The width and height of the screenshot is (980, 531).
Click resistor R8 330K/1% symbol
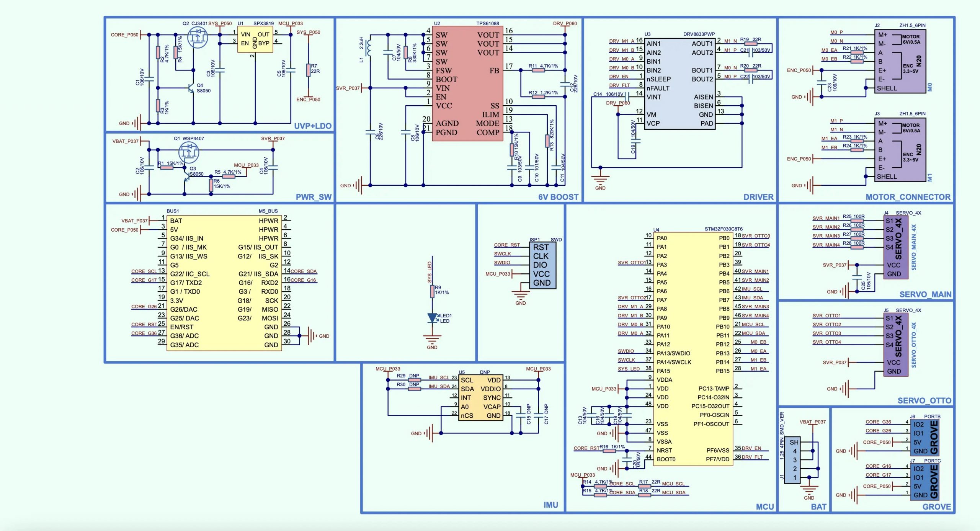point(406,52)
